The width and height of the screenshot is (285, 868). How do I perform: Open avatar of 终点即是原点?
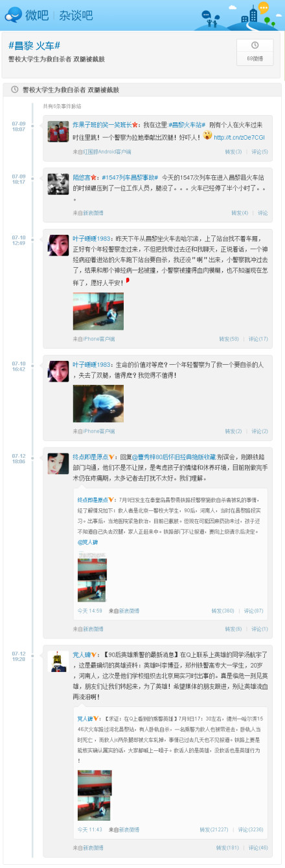[x=58, y=464]
